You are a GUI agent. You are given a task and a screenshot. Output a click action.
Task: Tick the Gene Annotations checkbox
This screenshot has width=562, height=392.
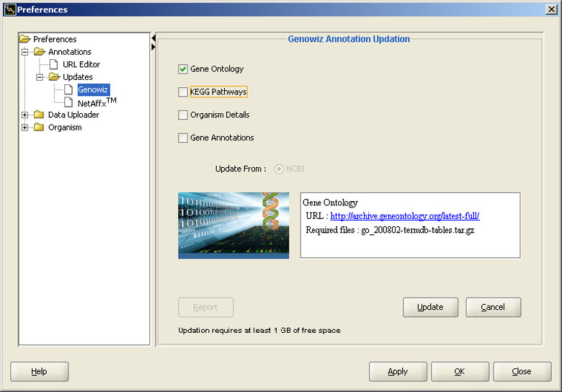point(183,138)
